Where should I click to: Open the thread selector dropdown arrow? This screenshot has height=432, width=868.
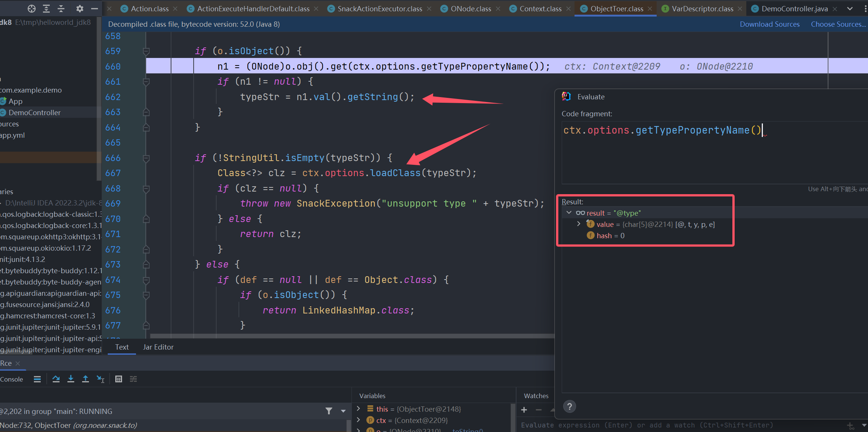[343, 411]
